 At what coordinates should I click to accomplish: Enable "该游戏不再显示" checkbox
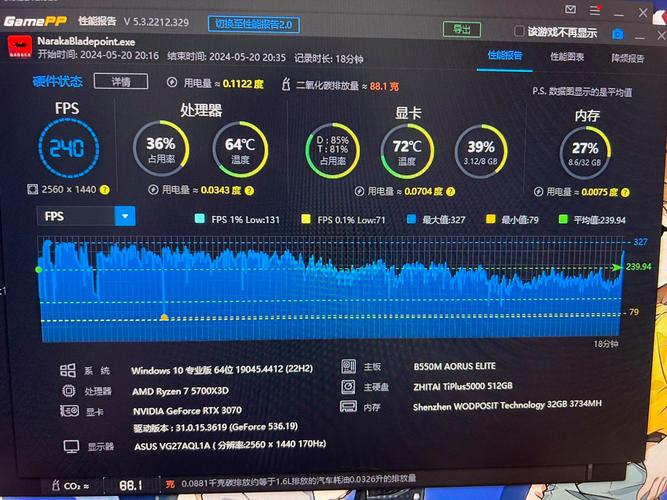pyautogui.click(x=519, y=32)
